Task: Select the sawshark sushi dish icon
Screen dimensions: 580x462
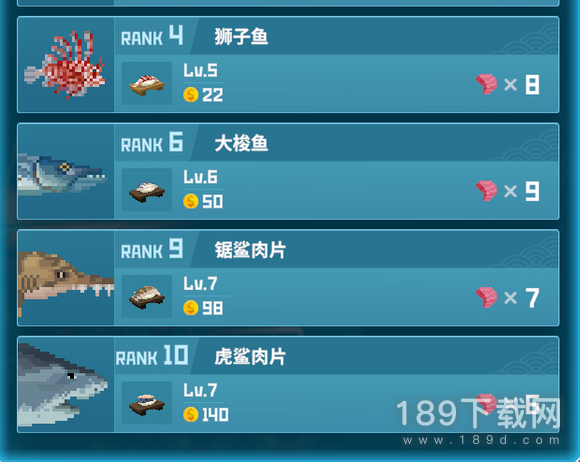Action: [x=147, y=297]
